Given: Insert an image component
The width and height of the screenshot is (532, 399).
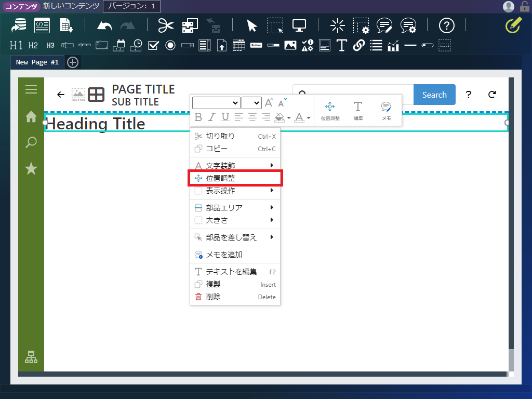Looking at the screenshot, I should pos(290,45).
